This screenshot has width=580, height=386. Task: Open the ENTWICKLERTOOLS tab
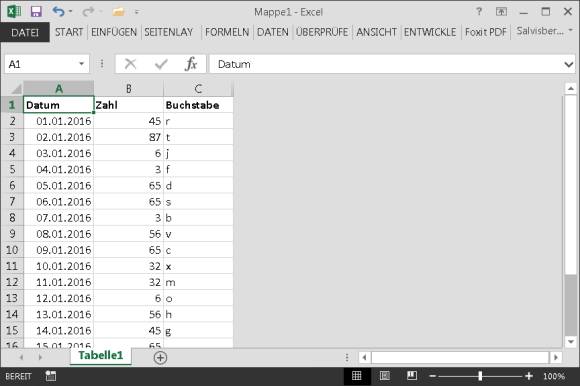(x=430, y=32)
